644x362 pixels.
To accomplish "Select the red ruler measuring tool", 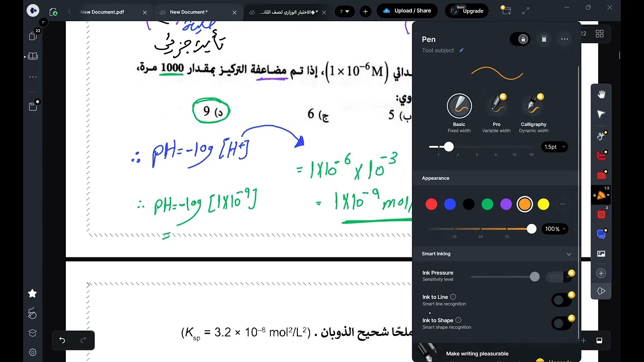I will point(601,155).
